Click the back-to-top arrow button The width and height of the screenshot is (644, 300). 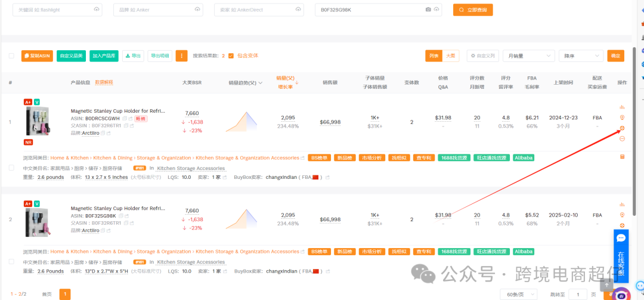click(606, 285)
